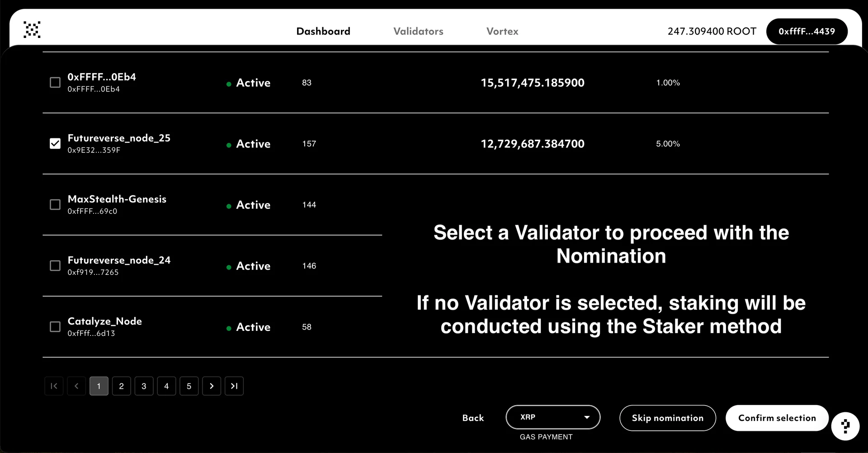Open wallet menu 0xffff...4439
The width and height of the screenshot is (868, 453).
(x=807, y=32)
